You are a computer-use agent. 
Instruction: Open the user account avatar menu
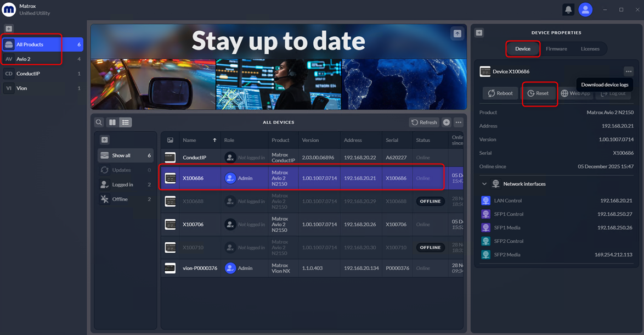coord(585,9)
